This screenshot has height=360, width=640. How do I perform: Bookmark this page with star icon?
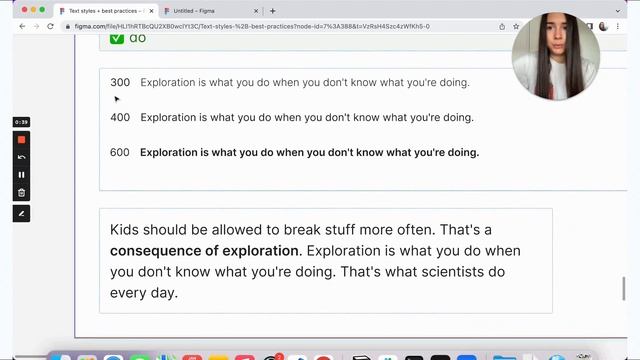516,27
